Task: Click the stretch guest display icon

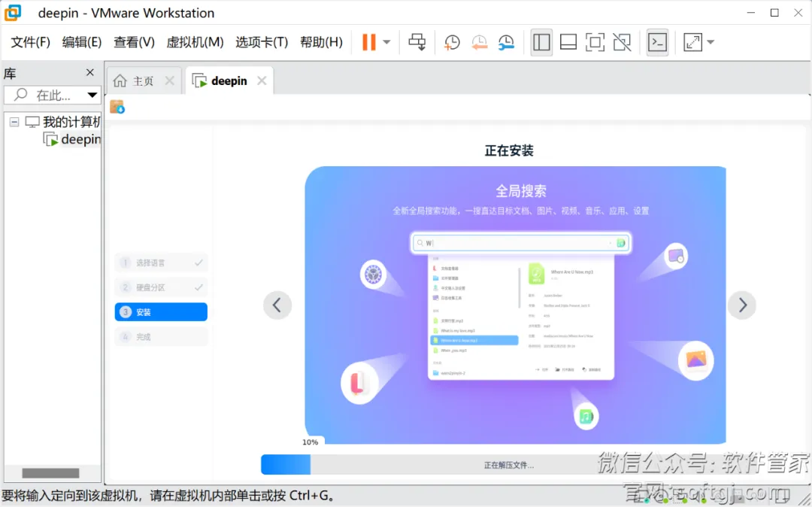Action: (x=692, y=42)
